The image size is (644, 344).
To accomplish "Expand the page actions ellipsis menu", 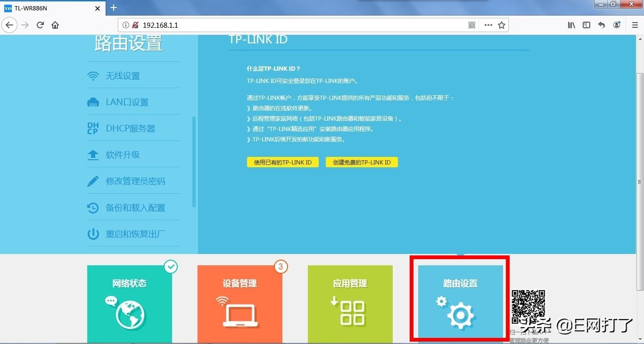I will pos(488,25).
